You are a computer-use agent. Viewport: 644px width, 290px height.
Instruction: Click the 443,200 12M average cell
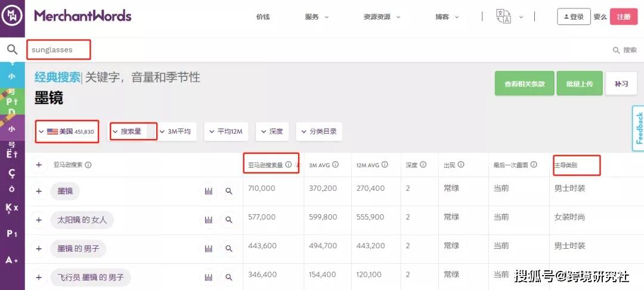pyautogui.click(x=370, y=246)
